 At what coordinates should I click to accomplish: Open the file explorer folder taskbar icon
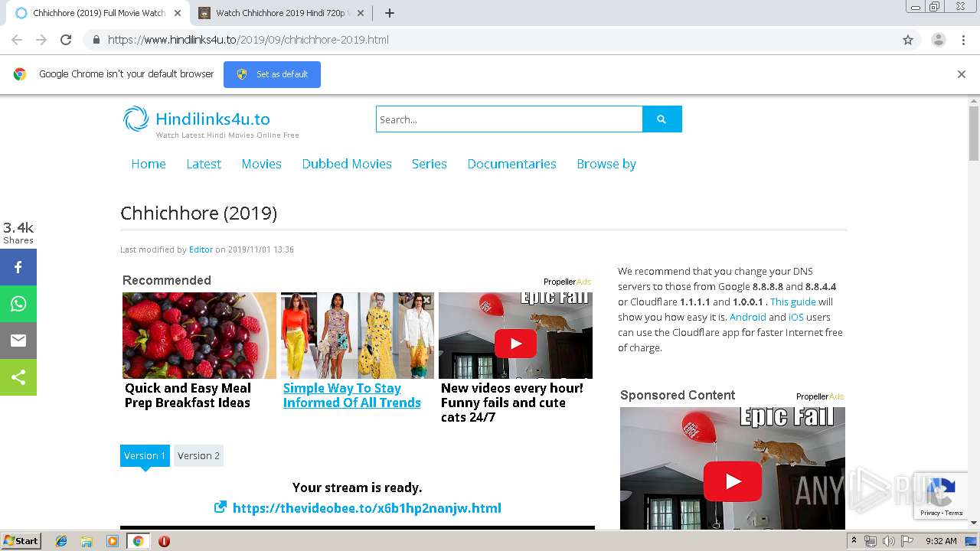tap(87, 541)
